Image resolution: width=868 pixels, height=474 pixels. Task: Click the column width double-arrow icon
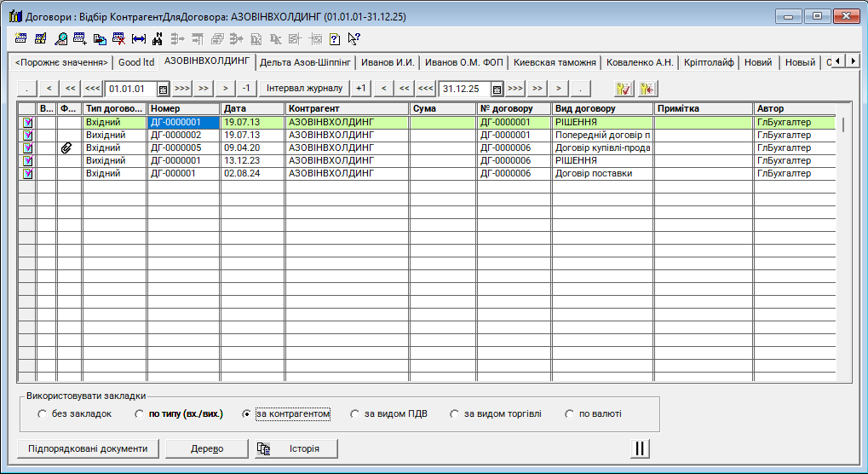click(139, 38)
